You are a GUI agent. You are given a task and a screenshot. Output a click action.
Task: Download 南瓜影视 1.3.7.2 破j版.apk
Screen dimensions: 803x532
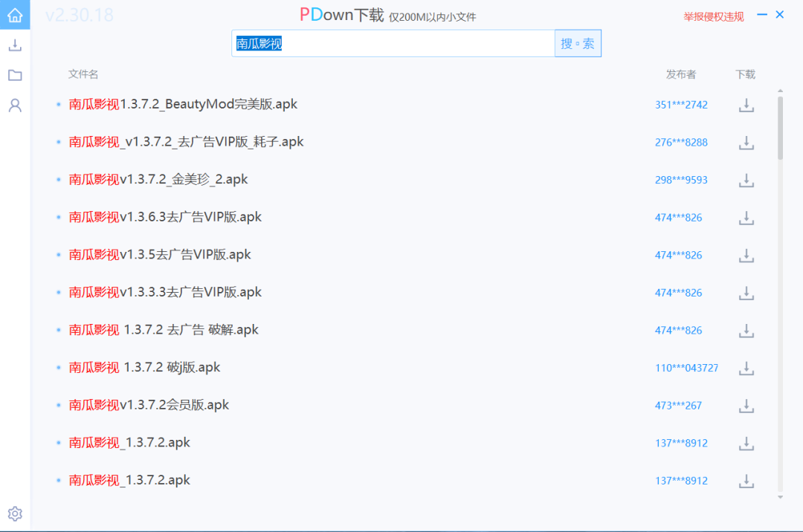coord(746,369)
